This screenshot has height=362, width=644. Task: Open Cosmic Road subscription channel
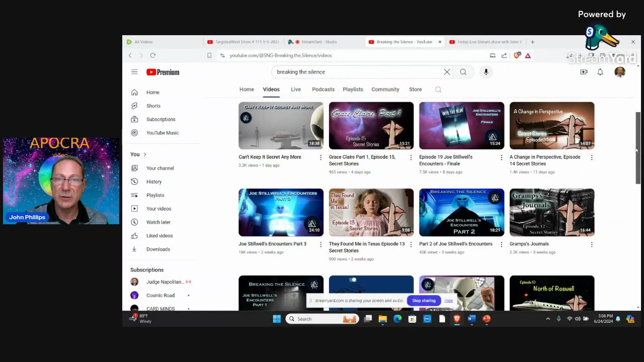tap(161, 296)
